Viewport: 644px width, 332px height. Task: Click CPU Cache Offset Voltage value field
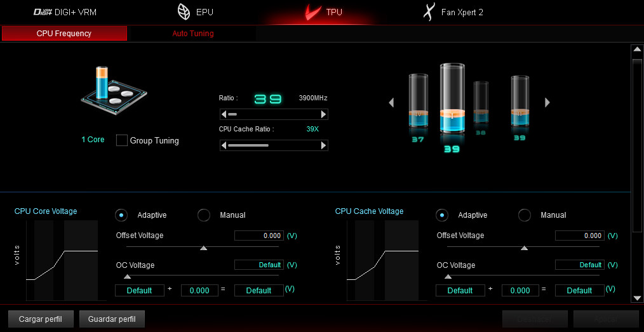click(x=579, y=236)
